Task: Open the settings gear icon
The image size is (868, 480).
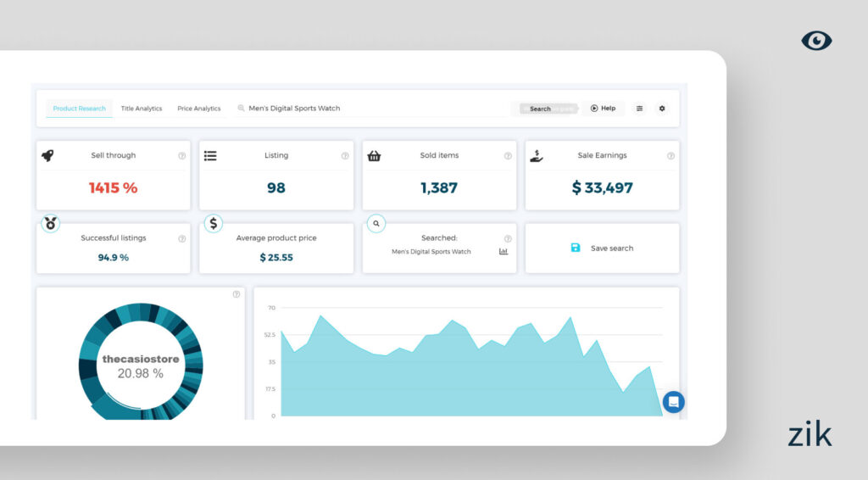Action: pyautogui.click(x=662, y=109)
